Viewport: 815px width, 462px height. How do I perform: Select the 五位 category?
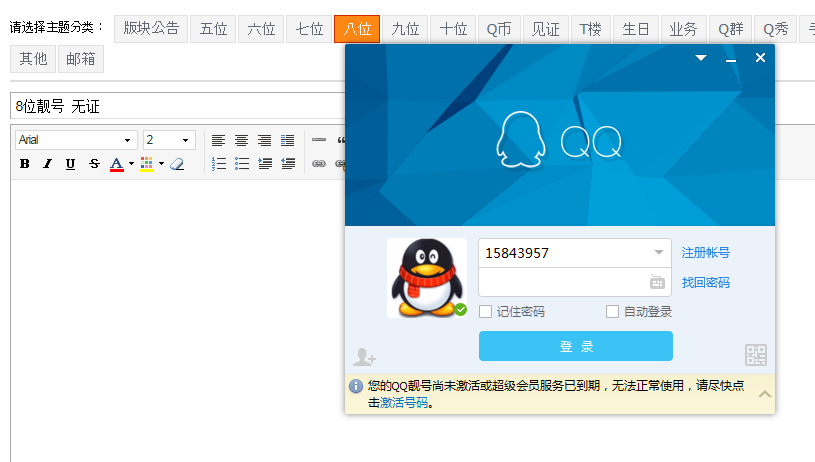tap(213, 29)
